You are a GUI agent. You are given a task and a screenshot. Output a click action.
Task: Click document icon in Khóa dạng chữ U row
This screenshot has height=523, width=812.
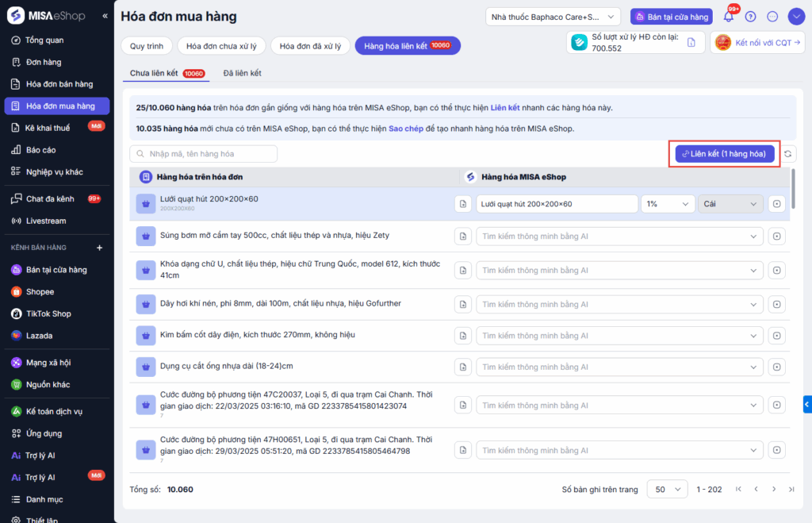point(463,271)
